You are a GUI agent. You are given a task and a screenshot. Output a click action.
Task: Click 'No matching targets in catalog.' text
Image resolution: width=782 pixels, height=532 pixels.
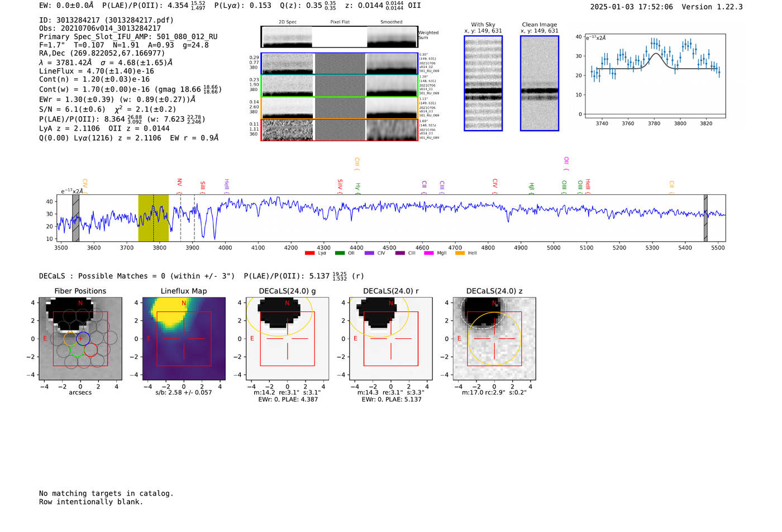(106, 493)
